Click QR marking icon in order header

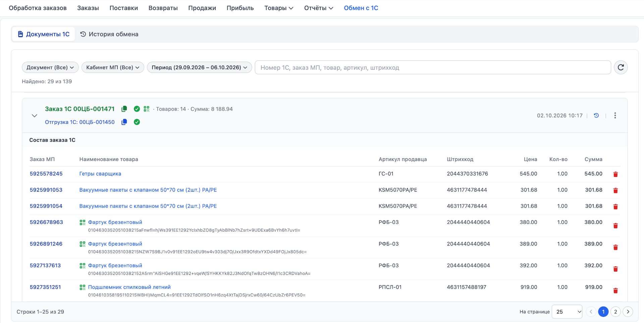[147, 109]
